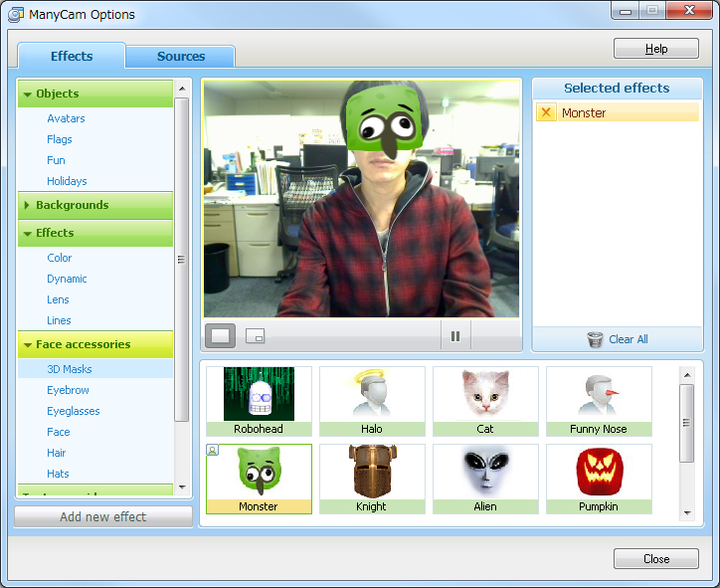Viewport: 720px width, 588px height.
Task: Switch to the Sources tab
Action: [181, 57]
